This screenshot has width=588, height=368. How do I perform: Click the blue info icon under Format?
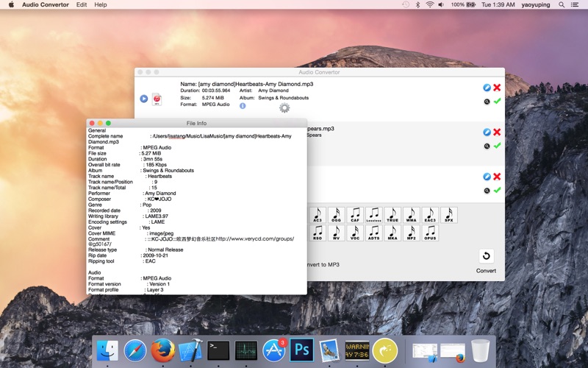coord(243,106)
